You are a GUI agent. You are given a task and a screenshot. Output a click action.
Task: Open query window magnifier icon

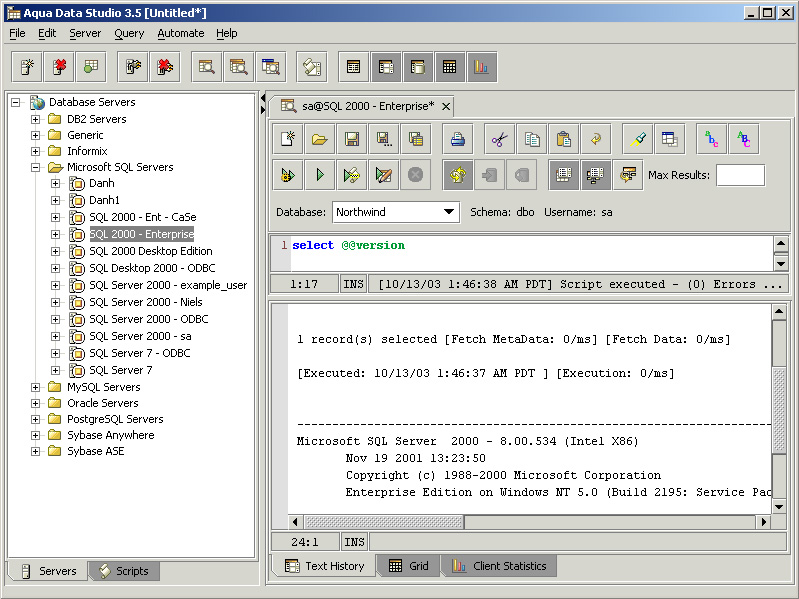271,67
